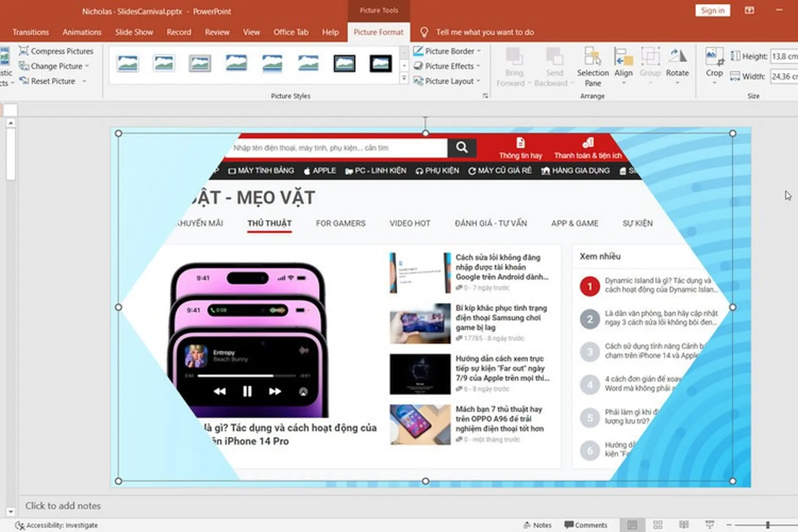Click the Picture Border icon
The image size is (798, 532).
click(x=419, y=51)
